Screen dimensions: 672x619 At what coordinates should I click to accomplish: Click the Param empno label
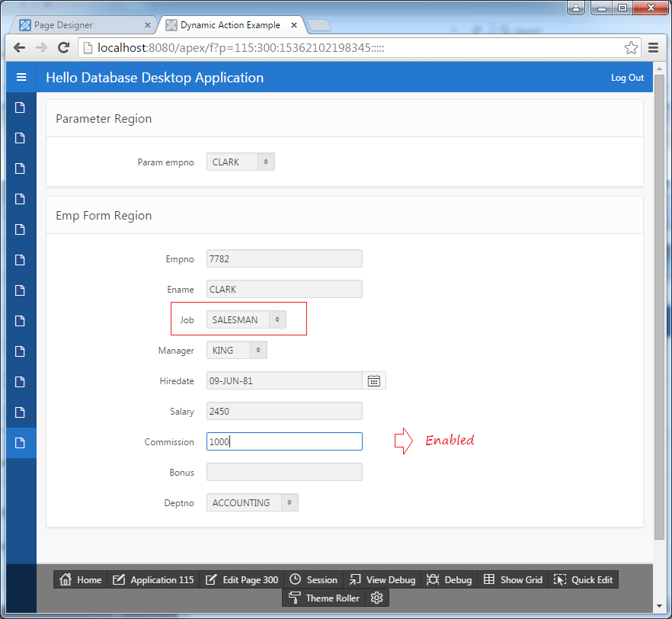tap(165, 162)
